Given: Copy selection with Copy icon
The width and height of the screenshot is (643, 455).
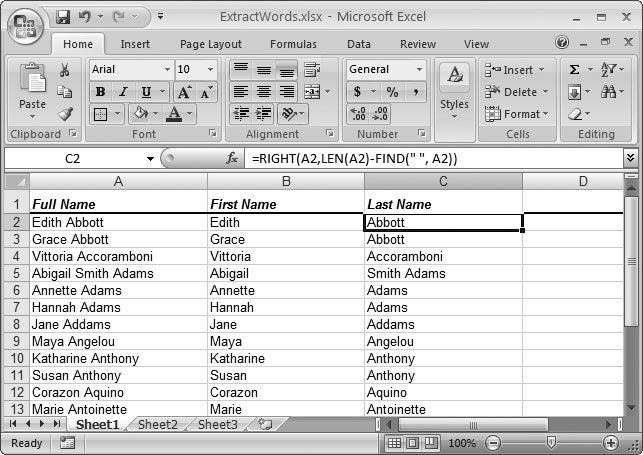Looking at the screenshot, I should tap(64, 92).
